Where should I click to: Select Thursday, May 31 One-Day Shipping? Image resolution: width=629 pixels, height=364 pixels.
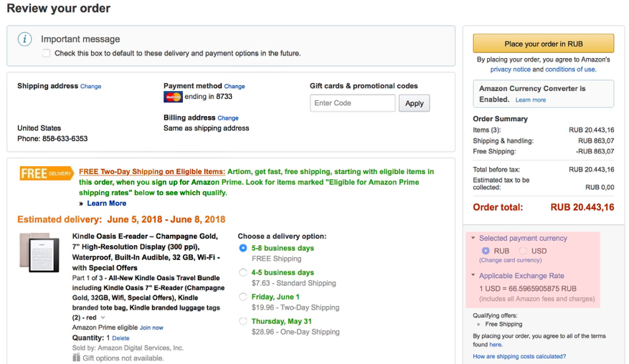pos(243,322)
